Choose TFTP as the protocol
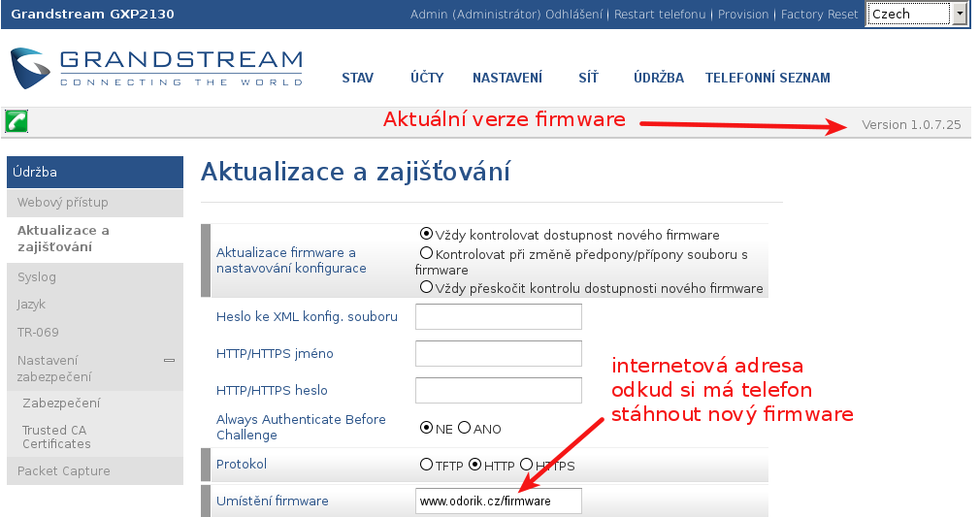 (x=426, y=465)
